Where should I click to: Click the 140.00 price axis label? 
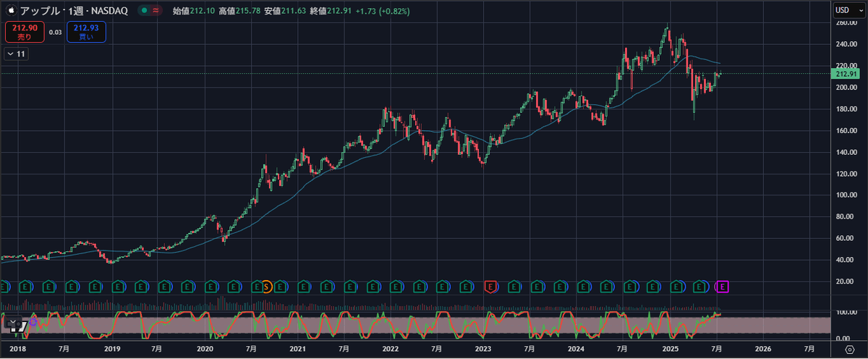(845, 153)
